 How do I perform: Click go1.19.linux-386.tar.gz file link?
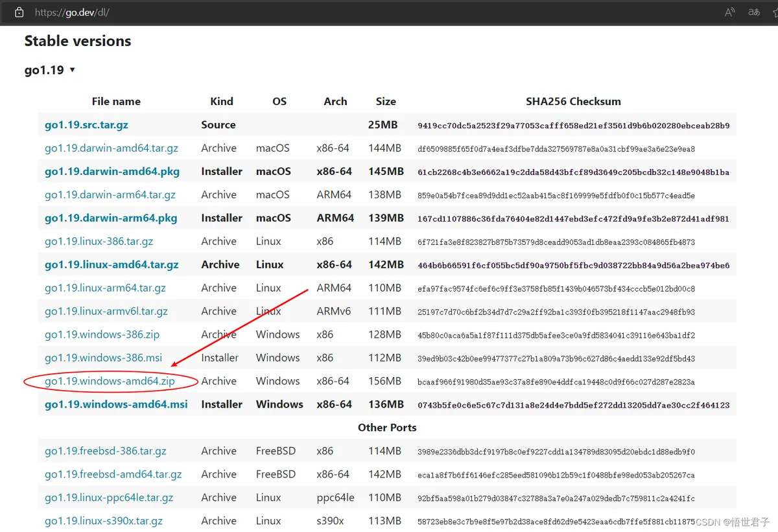tap(99, 242)
